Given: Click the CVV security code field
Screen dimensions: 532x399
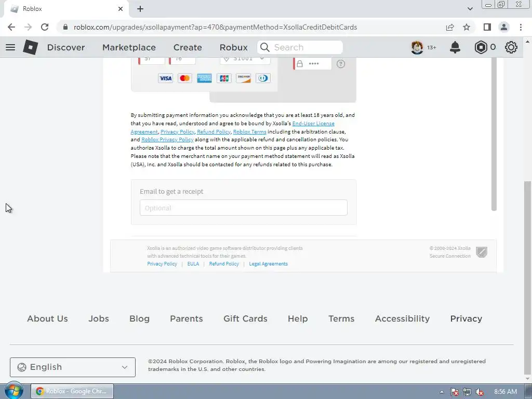Looking at the screenshot, I should [x=312, y=63].
